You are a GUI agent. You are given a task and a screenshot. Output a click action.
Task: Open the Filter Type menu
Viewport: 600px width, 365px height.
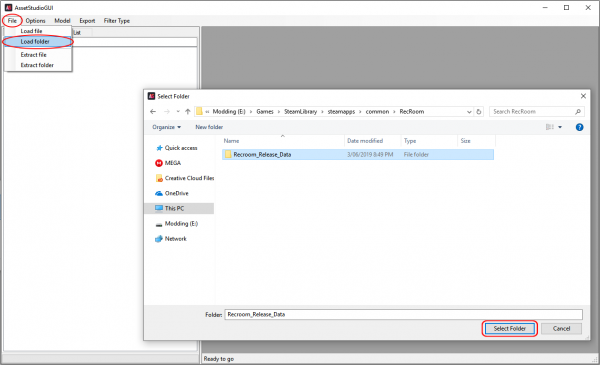click(117, 21)
